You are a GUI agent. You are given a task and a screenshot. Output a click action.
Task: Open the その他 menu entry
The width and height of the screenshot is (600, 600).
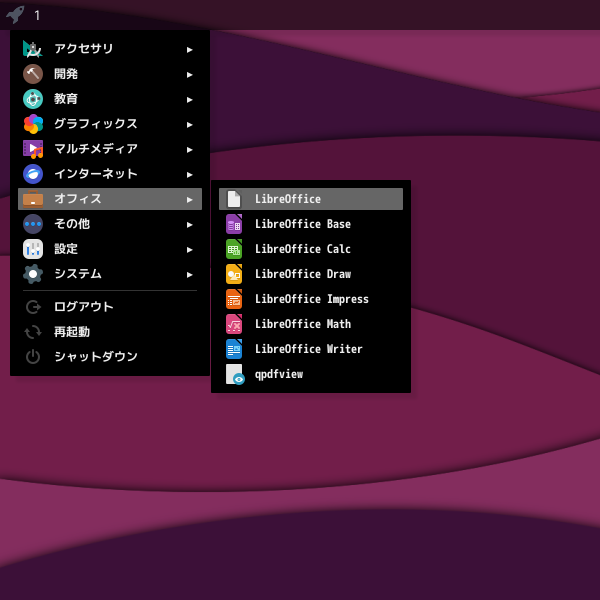point(110,224)
